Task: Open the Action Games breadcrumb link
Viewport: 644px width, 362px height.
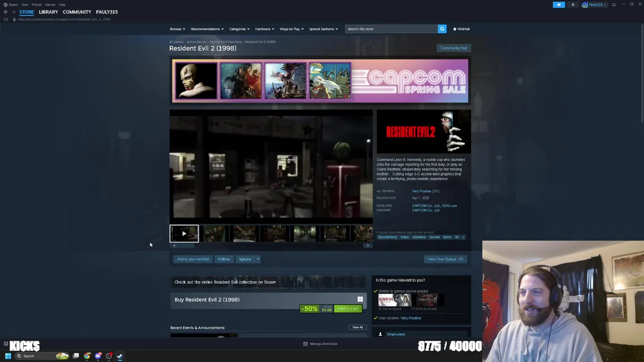Action: point(197,42)
